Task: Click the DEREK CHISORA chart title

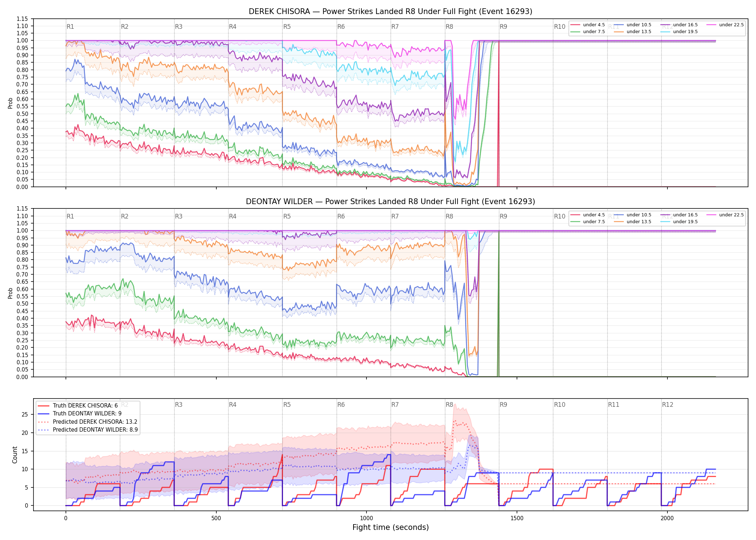Action: point(391,12)
